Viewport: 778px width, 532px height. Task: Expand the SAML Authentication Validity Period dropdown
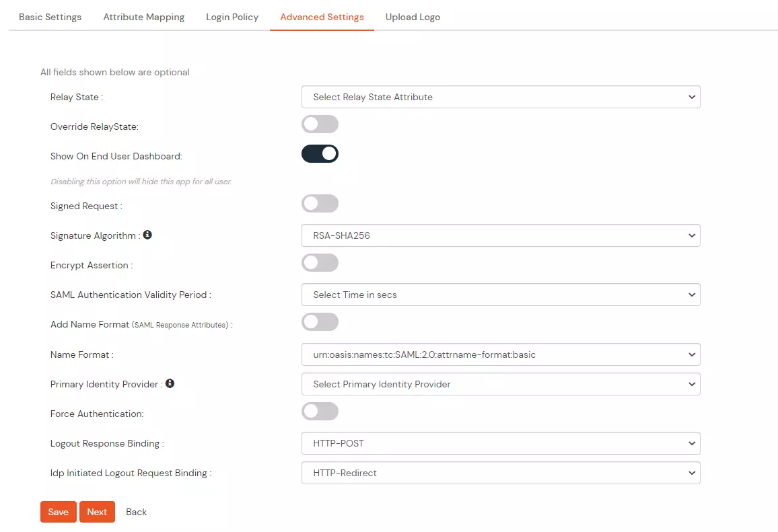(x=501, y=295)
